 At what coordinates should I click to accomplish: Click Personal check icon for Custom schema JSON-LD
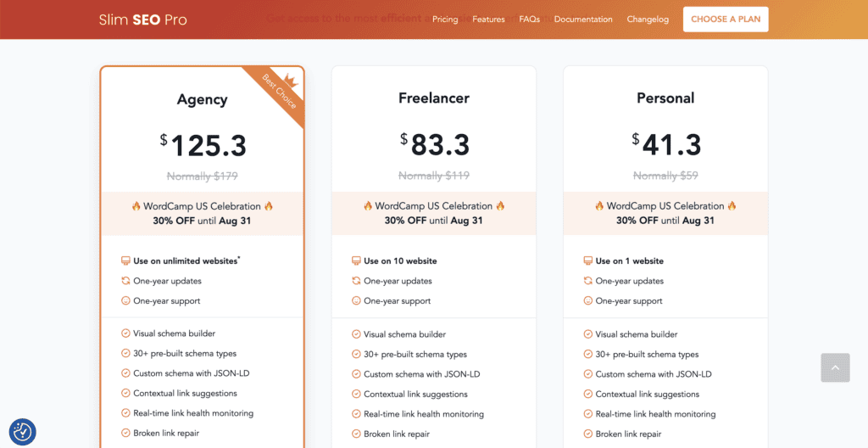tap(588, 373)
